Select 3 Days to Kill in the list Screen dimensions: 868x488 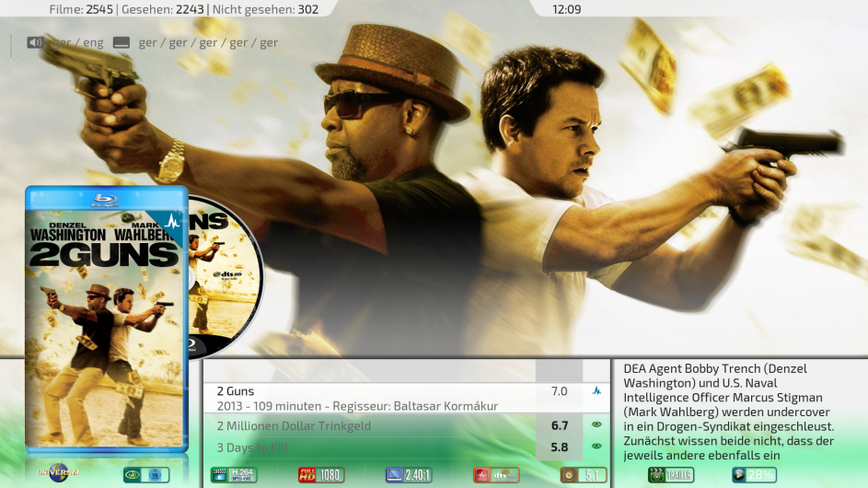(x=406, y=447)
